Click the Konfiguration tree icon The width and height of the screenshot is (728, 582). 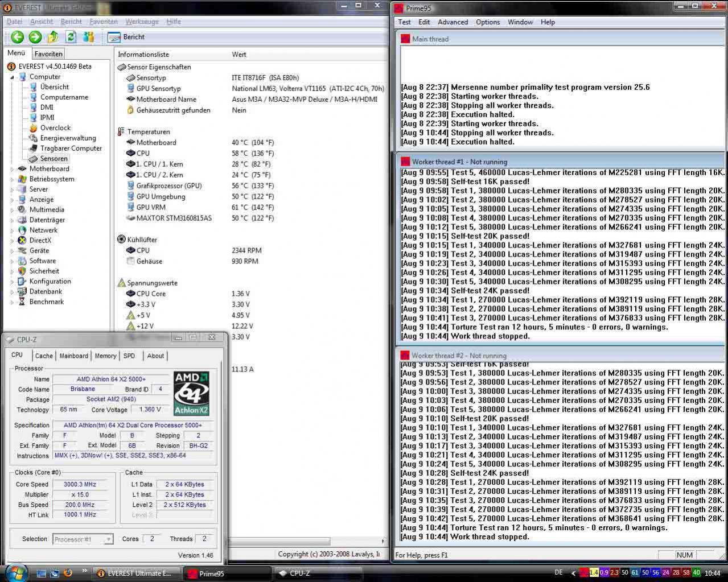pyautogui.click(x=22, y=282)
